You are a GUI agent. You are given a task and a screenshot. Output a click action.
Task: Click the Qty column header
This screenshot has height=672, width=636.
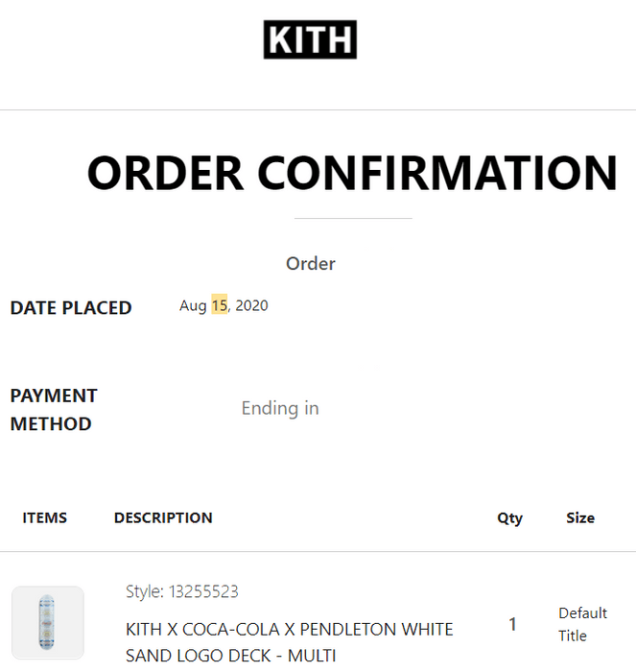[x=509, y=518]
